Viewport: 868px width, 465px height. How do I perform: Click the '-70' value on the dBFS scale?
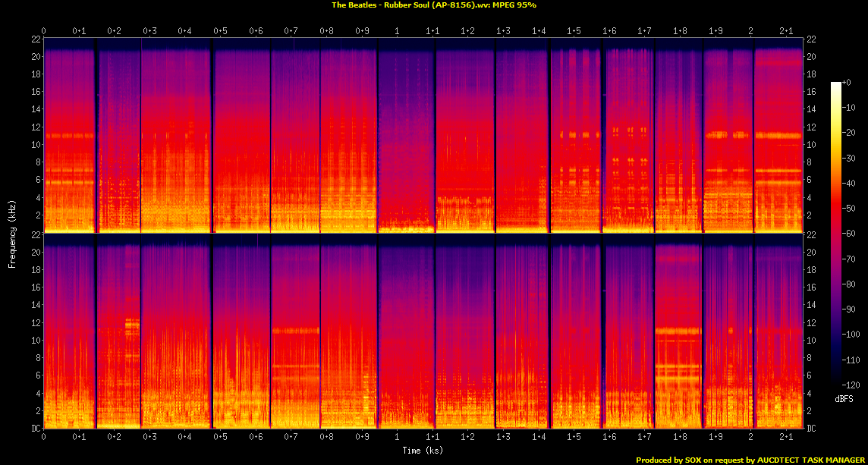click(848, 259)
